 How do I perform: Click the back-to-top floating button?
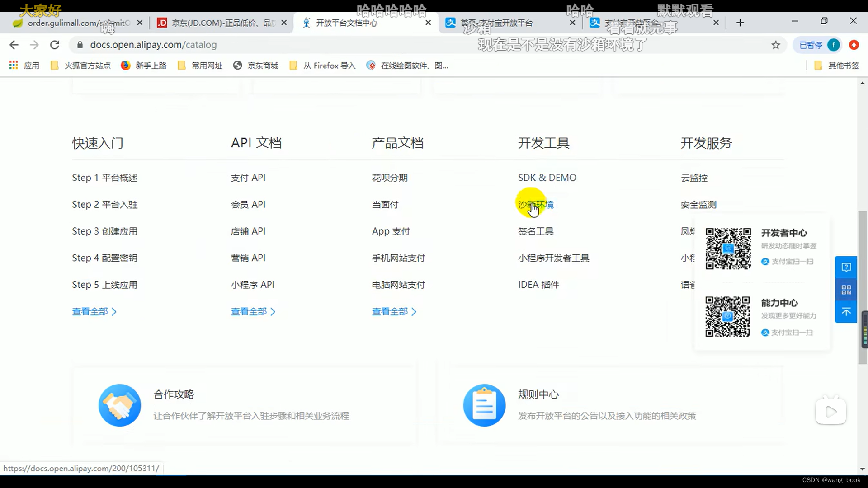[846, 312]
